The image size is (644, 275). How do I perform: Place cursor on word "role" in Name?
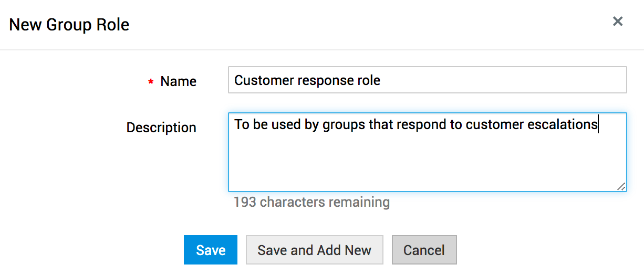pyautogui.click(x=367, y=80)
